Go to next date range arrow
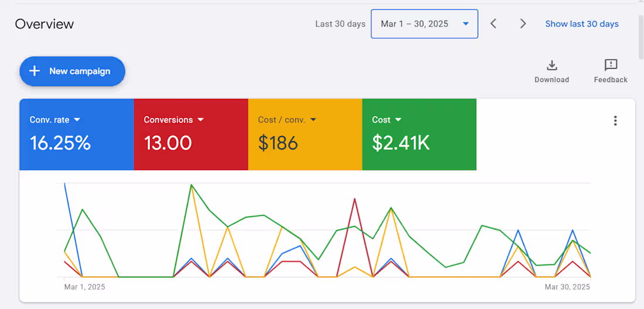The height and width of the screenshot is (309, 644). [523, 23]
